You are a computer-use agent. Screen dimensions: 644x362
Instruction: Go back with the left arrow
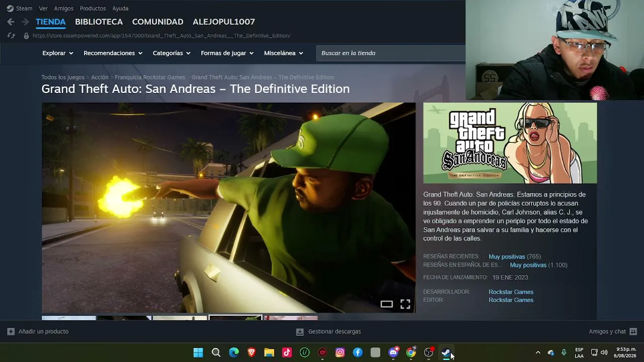click(x=11, y=22)
